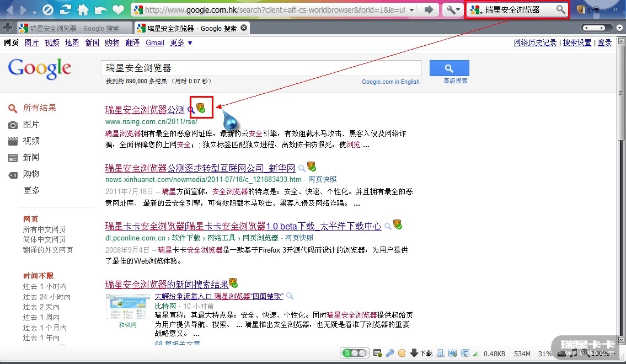Click the page vertical scrollbar
626x364 pixels.
pos(621,191)
